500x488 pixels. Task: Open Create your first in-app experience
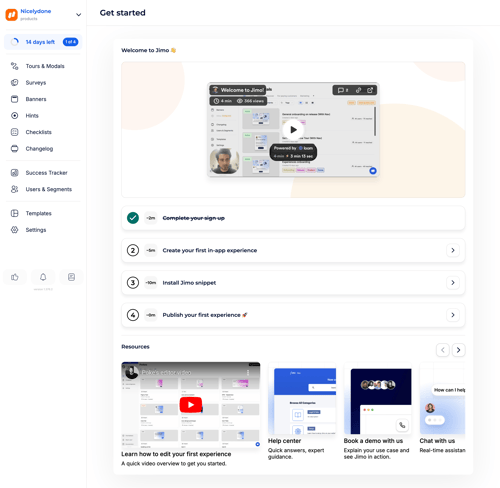click(293, 250)
